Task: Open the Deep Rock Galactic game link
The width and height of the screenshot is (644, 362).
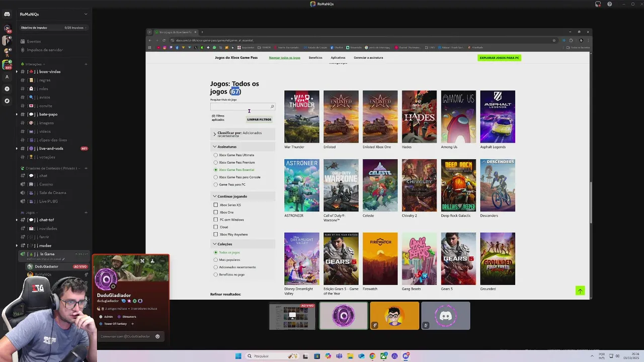Action: point(458,186)
